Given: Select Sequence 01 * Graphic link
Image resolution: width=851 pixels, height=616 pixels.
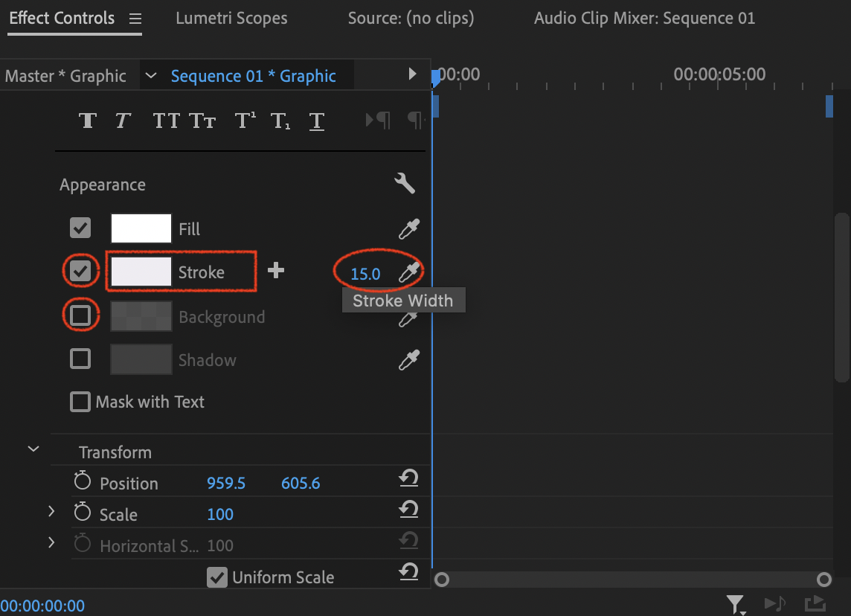Looking at the screenshot, I should coord(254,76).
